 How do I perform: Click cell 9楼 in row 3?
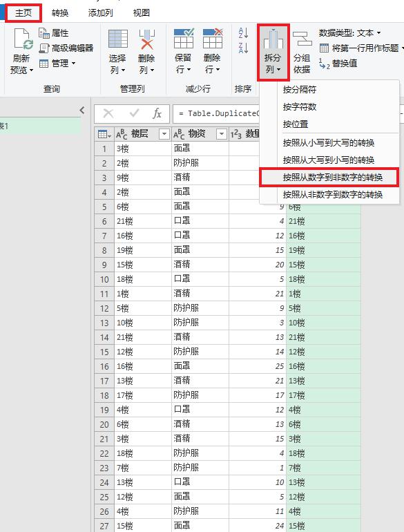pos(143,178)
